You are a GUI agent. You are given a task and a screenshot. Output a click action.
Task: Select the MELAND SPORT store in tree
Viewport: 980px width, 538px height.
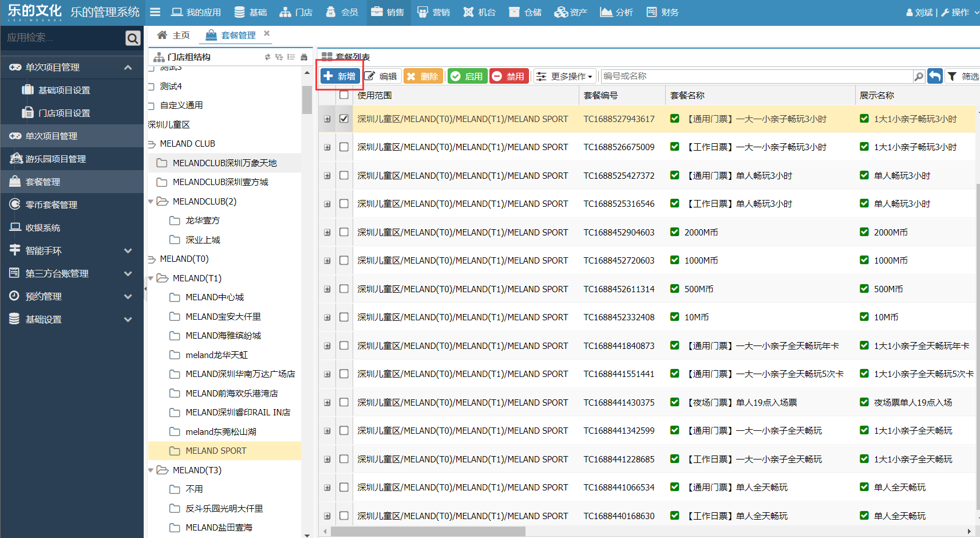216,451
